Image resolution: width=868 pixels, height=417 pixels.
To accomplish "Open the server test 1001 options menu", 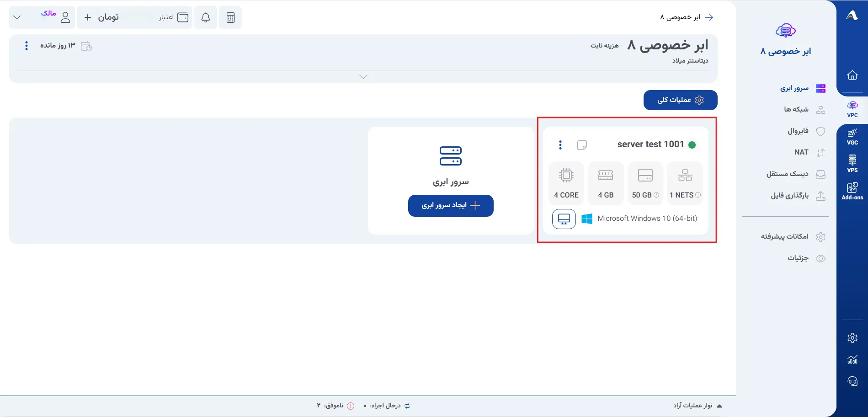I will click(560, 145).
